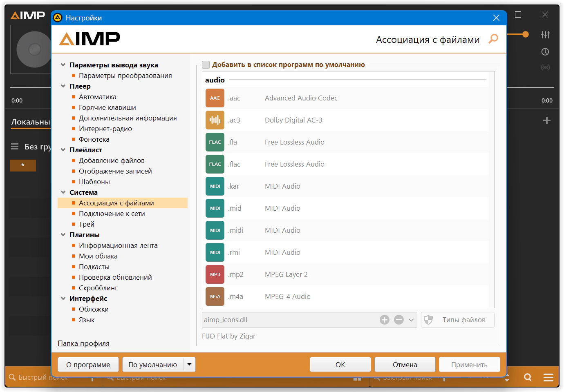Open the aimp_icons.dll dropdown arrow
The image size is (564, 392).
[x=411, y=320]
